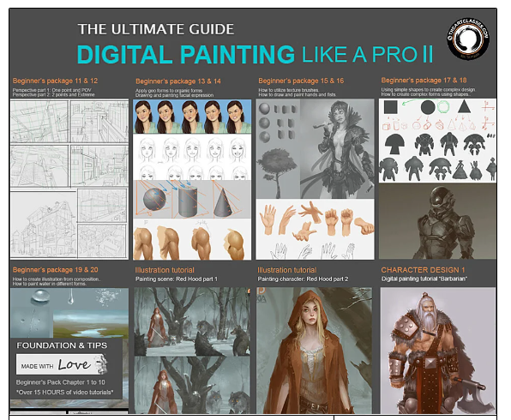Screen dimensions: 511x420
Task: Click 'Apply geo forms to organic forms' text
Action: point(169,90)
